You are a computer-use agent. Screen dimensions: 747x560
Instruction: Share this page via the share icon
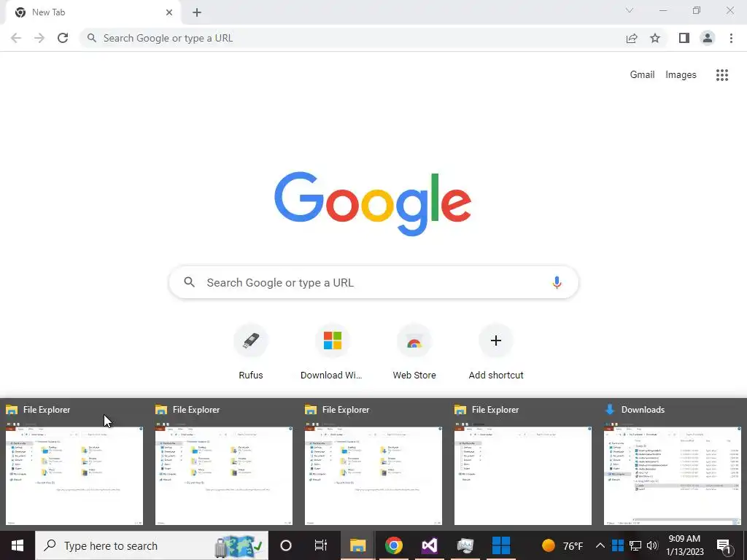point(632,38)
